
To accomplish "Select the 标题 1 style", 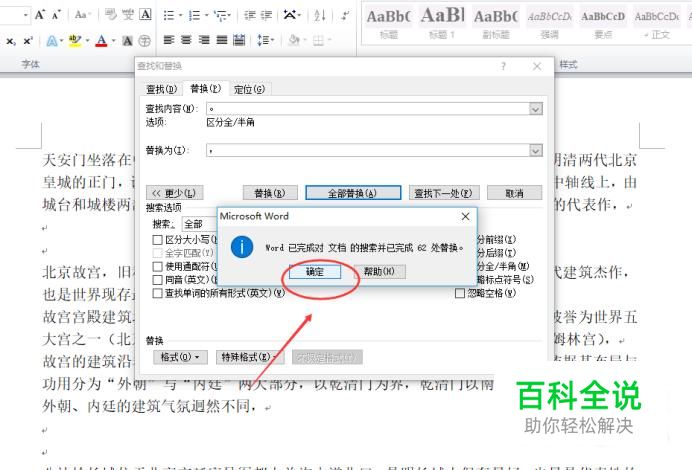I will coord(442,23).
